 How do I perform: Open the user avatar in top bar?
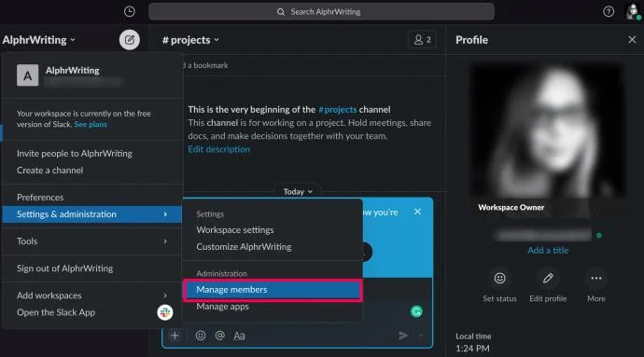633,11
